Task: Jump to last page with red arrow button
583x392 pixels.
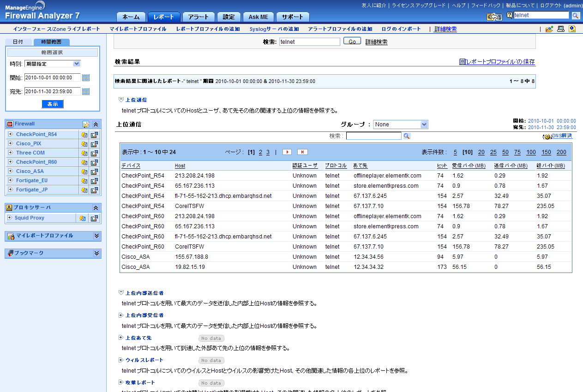Action: click(x=303, y=152)
